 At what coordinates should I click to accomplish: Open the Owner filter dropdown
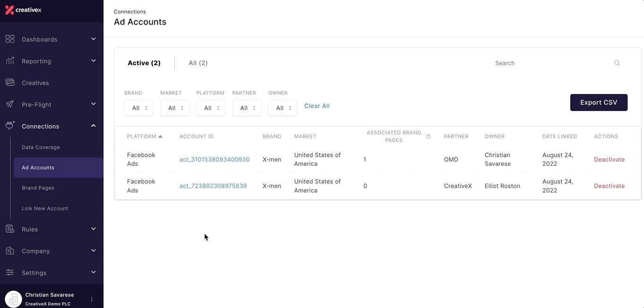pos(283,108)
